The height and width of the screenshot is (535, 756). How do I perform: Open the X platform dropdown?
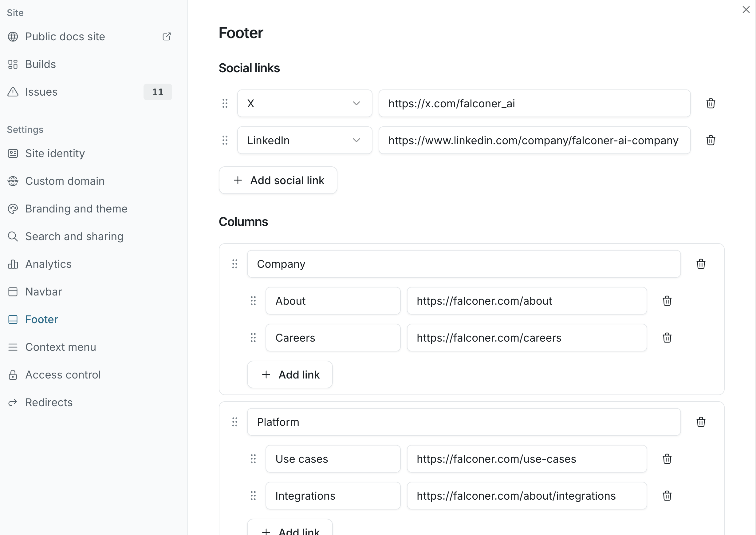click(x=305, y=103)
